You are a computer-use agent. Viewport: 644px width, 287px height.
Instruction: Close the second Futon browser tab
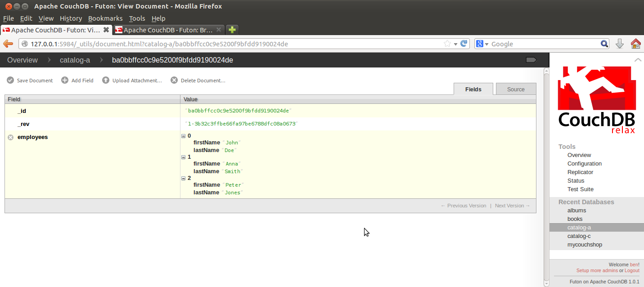(x=219, y=30)
